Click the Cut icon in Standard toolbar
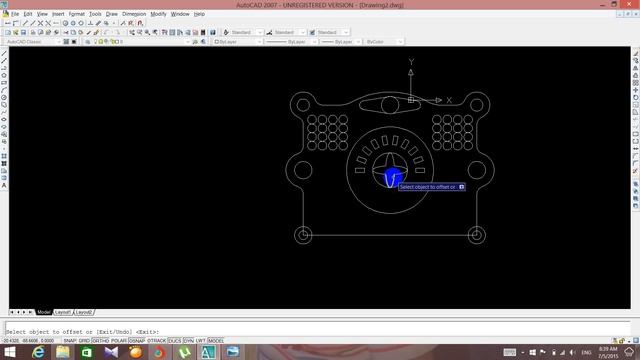This screenshot has height=360, width=640. tap(65, 32)
